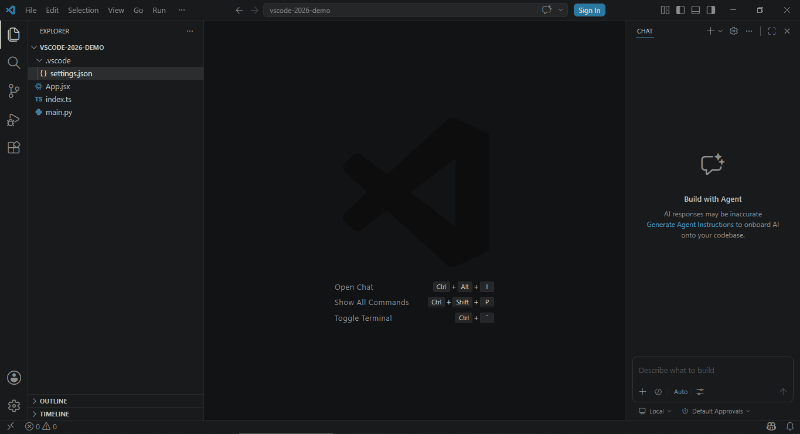Select the CHAT tab
Viewport: 800px width, 434px height.
[644, 31]
